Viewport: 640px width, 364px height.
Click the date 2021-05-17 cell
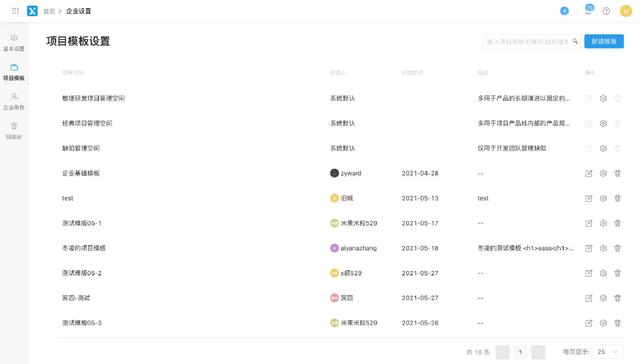tap(420, 223)
